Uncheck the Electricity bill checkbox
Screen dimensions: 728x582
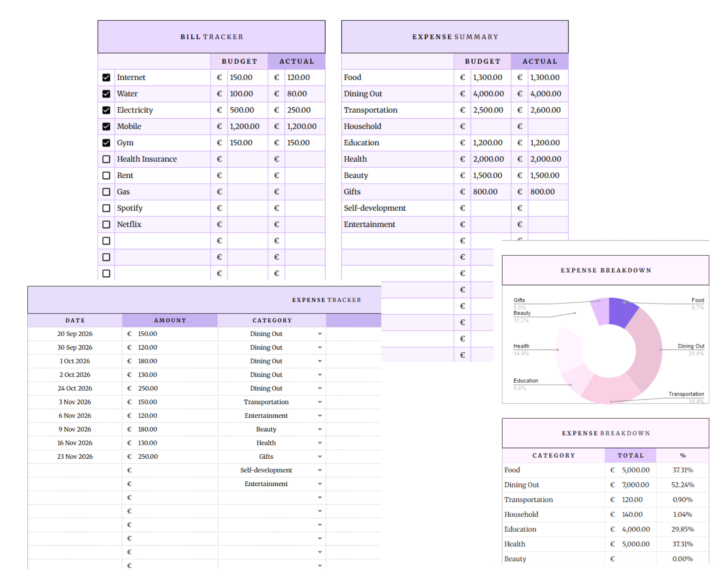(106, 110)
